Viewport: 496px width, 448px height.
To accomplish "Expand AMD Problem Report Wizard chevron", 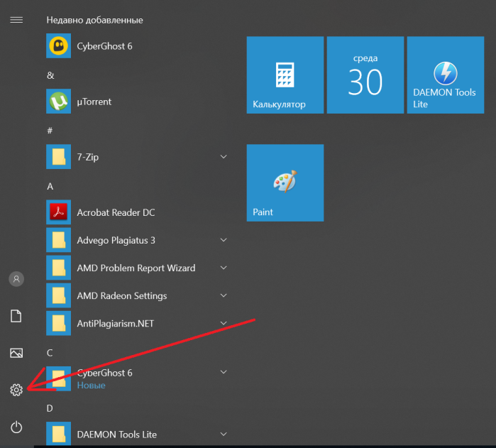I will pos(224,268).
